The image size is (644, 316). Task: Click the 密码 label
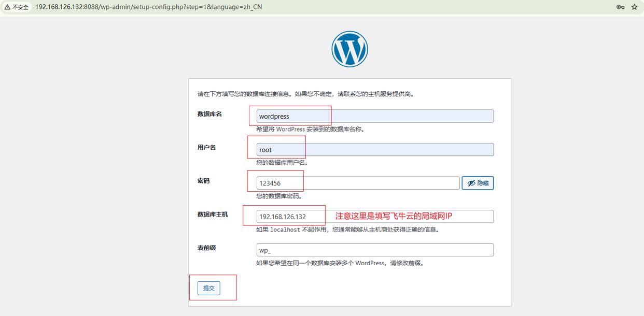(x=203, y=181)
